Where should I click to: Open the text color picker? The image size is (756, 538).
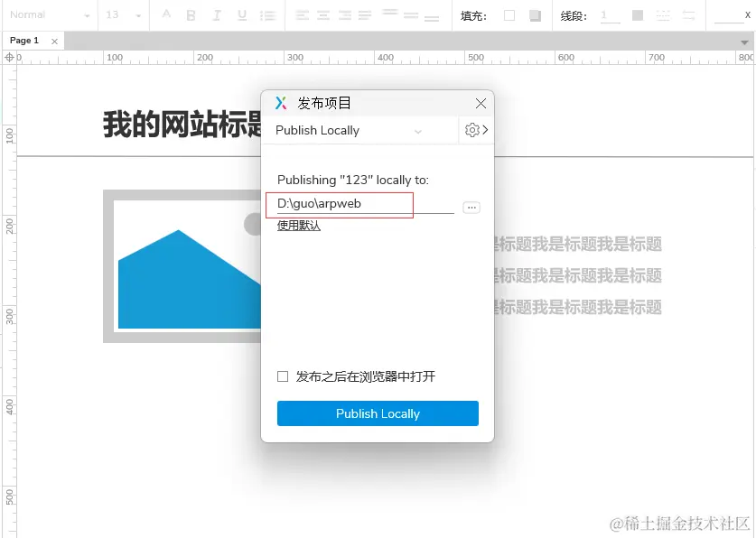click(166, 14)
